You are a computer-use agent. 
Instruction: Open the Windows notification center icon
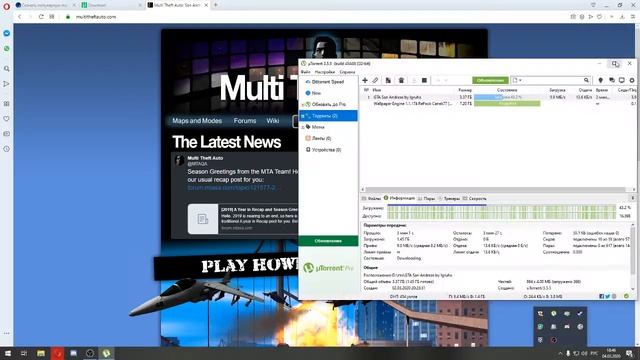click(629, 353)
